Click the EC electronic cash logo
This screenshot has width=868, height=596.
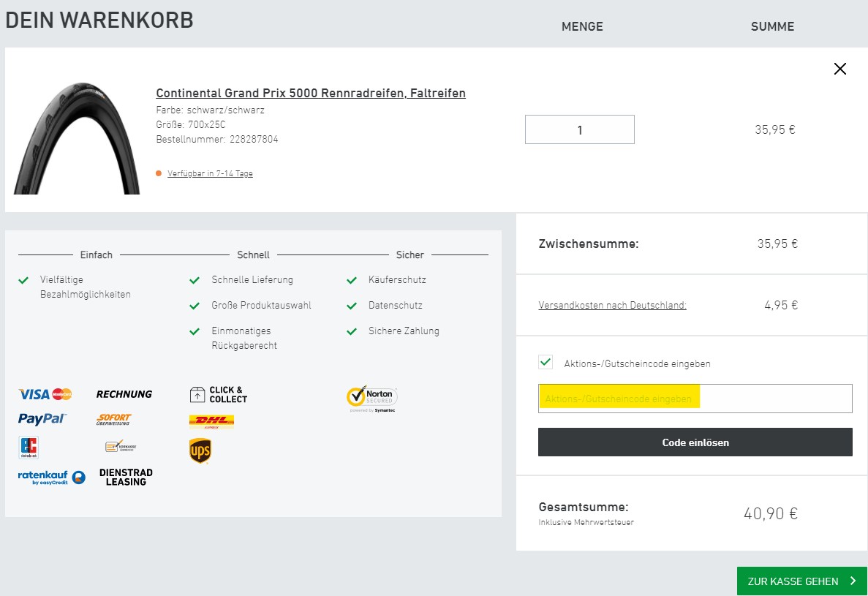click(x=29, y=447)
